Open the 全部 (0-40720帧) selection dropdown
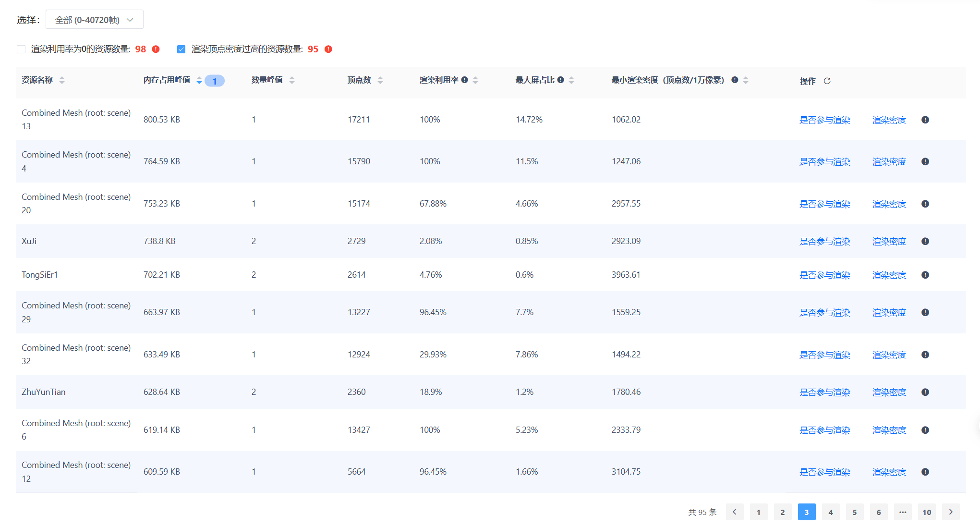The image size is (980, 527). pos(95,20)
